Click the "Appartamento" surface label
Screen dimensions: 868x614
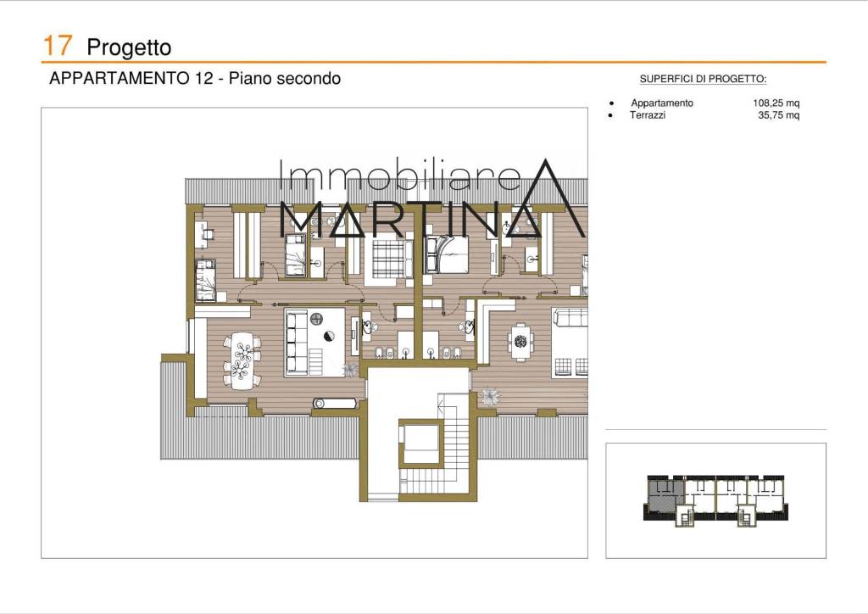[x=662, y=103]
